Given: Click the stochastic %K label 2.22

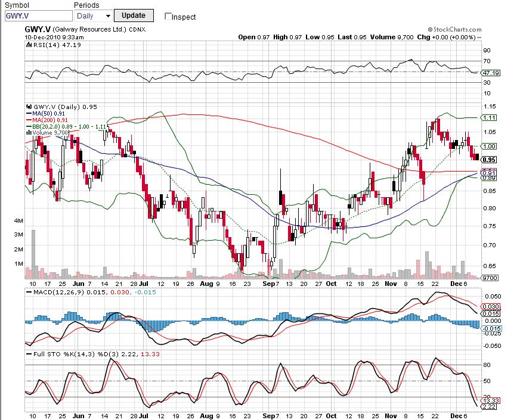Looking at the screenshot, I should [490, 407].
